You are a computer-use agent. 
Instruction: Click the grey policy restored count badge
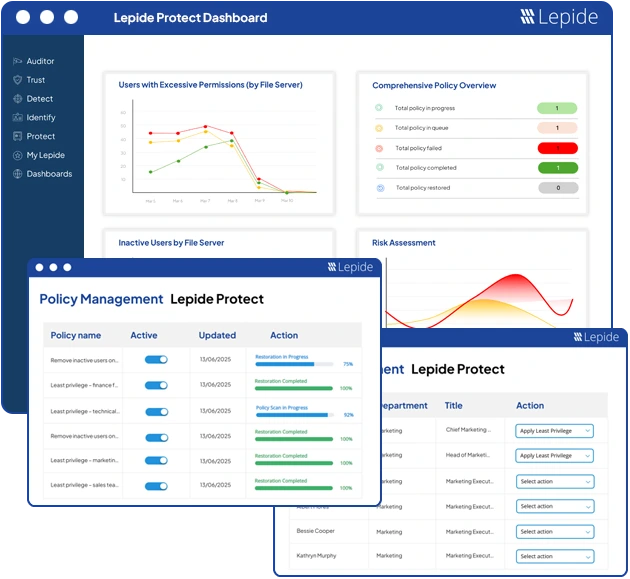558,188
